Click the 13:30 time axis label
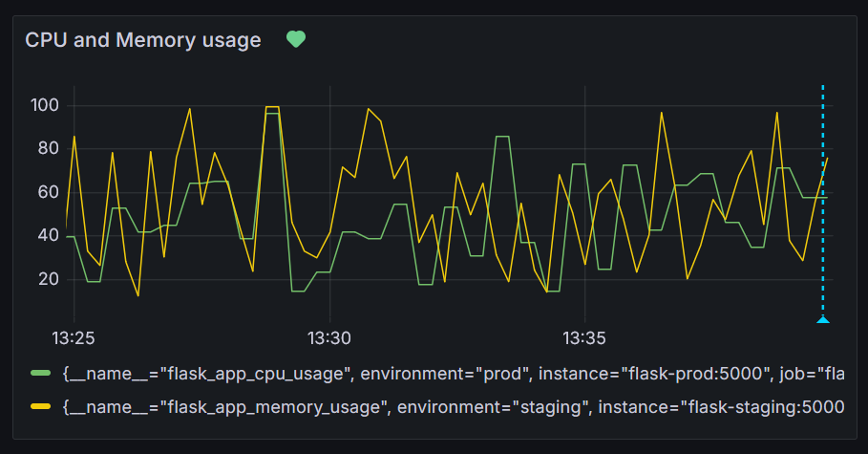868x454 pixels. pos(329,338)
